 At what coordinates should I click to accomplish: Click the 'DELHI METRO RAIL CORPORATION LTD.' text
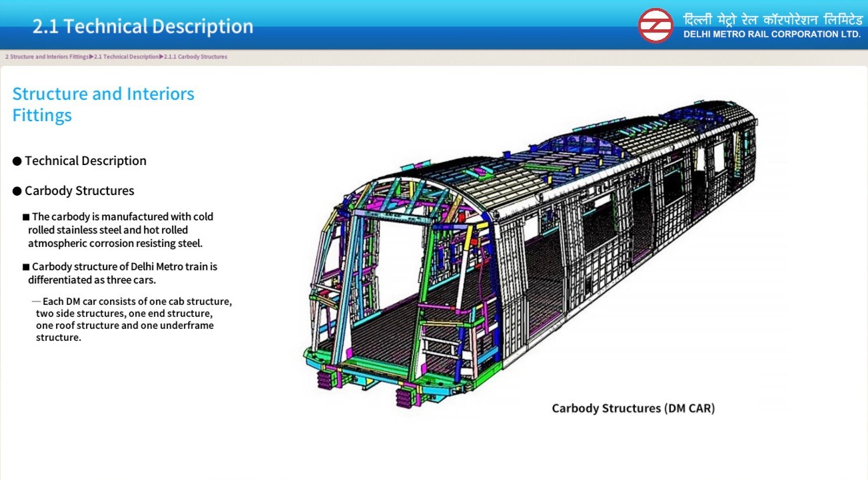(x=771, y=35)
